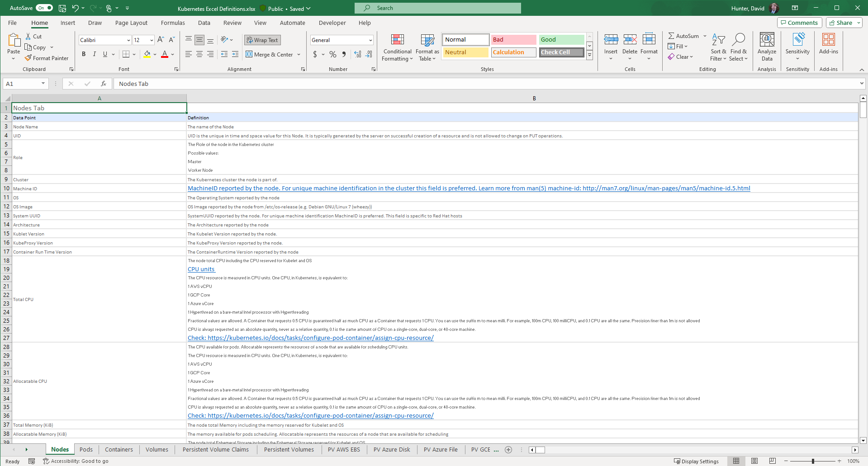This screenshot has height=466, width=868.
Task: Open the Format as Table gallery
Action: [x=427, y=48]
